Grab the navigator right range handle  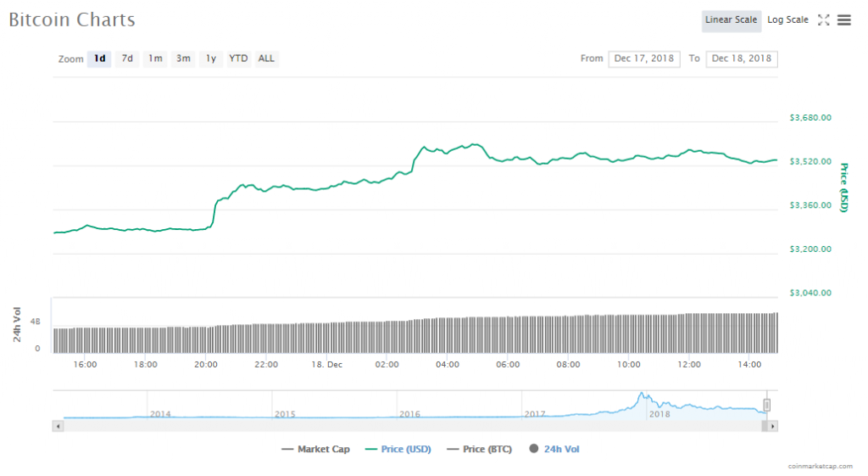[766, 405]
